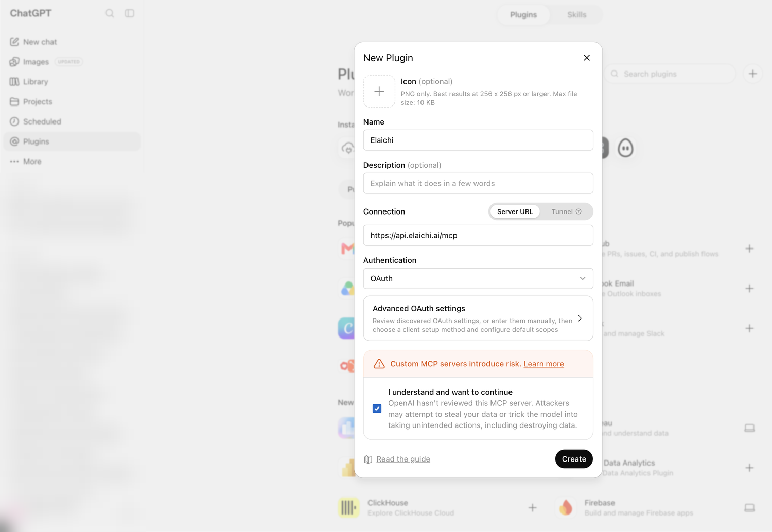This screenshot has width=772, height=532.
Task: Click the Firebase plugin name
Action: [600, 503]
